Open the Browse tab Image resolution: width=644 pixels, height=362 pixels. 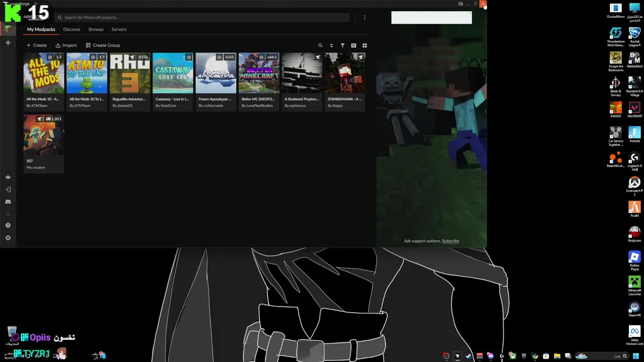[x=96, y=29]
